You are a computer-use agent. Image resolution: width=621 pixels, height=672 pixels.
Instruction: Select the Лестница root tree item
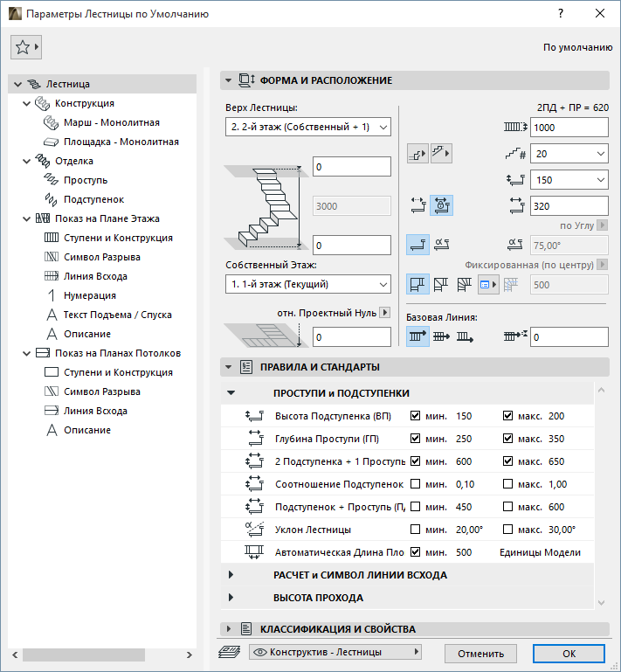click(102, 84)
